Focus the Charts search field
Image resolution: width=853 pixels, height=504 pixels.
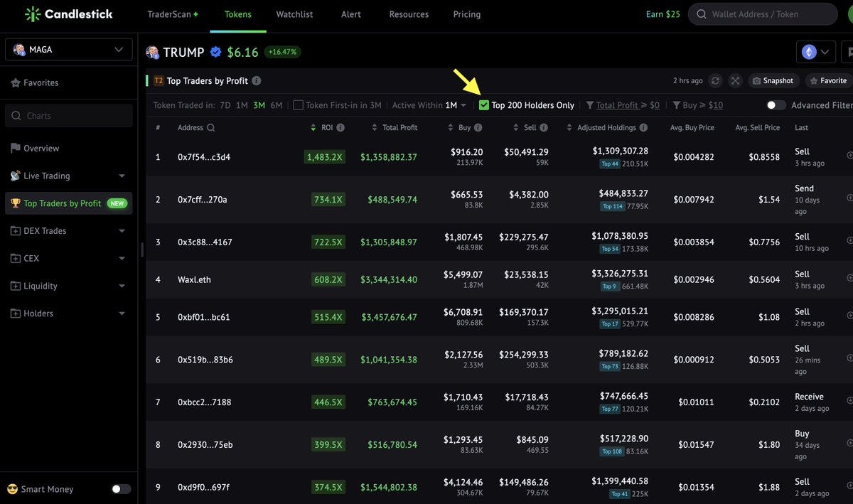click(68, 116)
